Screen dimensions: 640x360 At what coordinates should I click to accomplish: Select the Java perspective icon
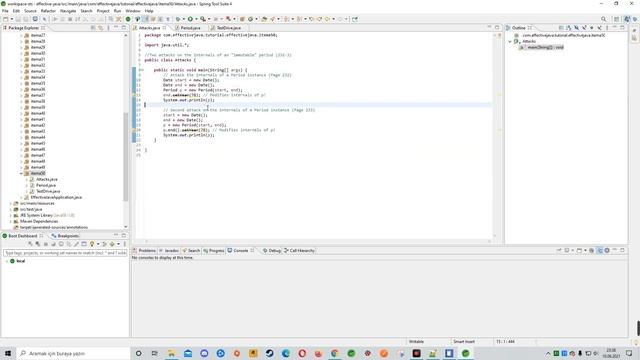coord(627,19)
